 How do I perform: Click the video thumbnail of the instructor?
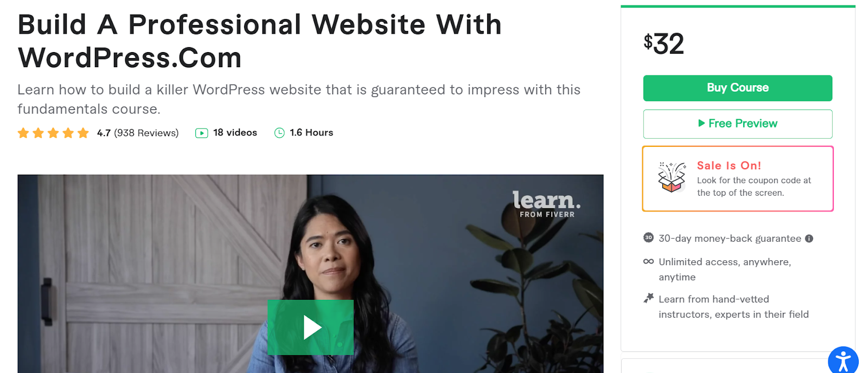(x=310, y=274)
